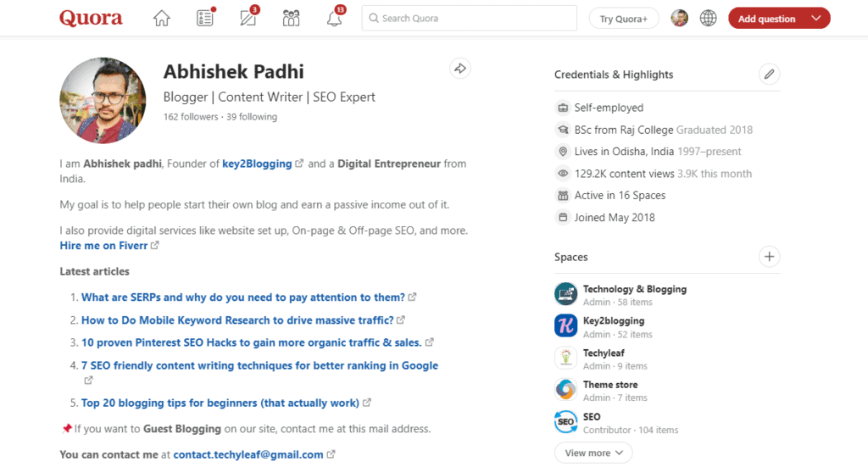The width and height of the screenshot is (868, 467).
Task: Open Top 20 blogging tips article
Action: (220, 403)
